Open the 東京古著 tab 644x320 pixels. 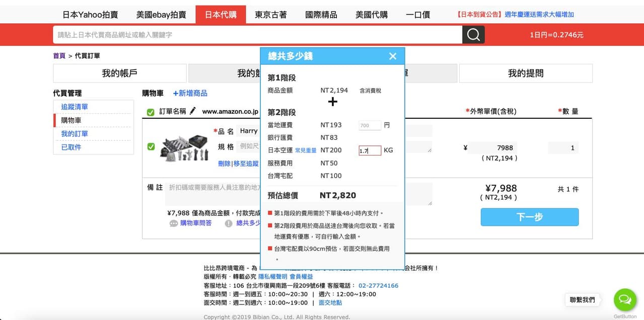click(270, 15)
